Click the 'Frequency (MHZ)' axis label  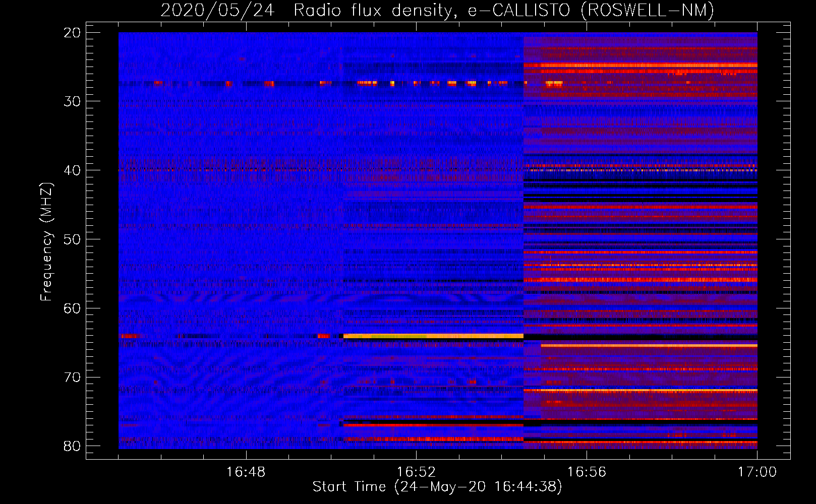(46, 242)
